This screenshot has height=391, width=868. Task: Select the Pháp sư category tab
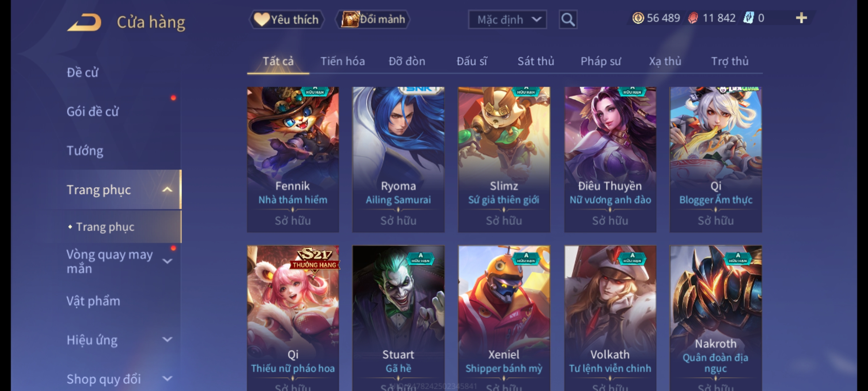point(601,61)
